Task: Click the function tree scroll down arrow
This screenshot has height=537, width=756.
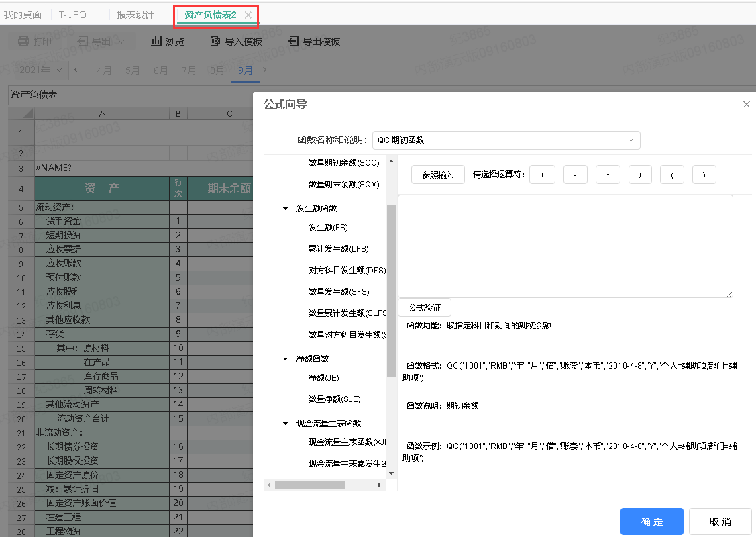Action: pyautogui.click(x=392, y=473)
